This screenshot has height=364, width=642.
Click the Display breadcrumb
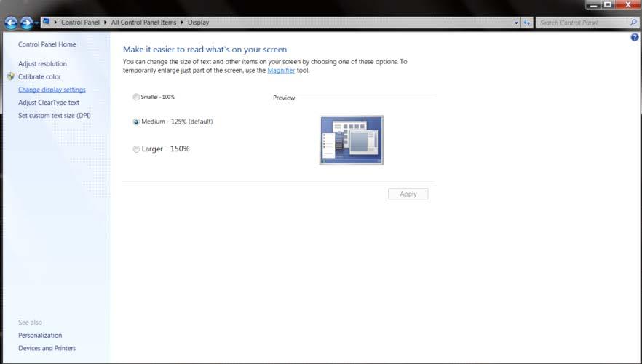[198, 23]
